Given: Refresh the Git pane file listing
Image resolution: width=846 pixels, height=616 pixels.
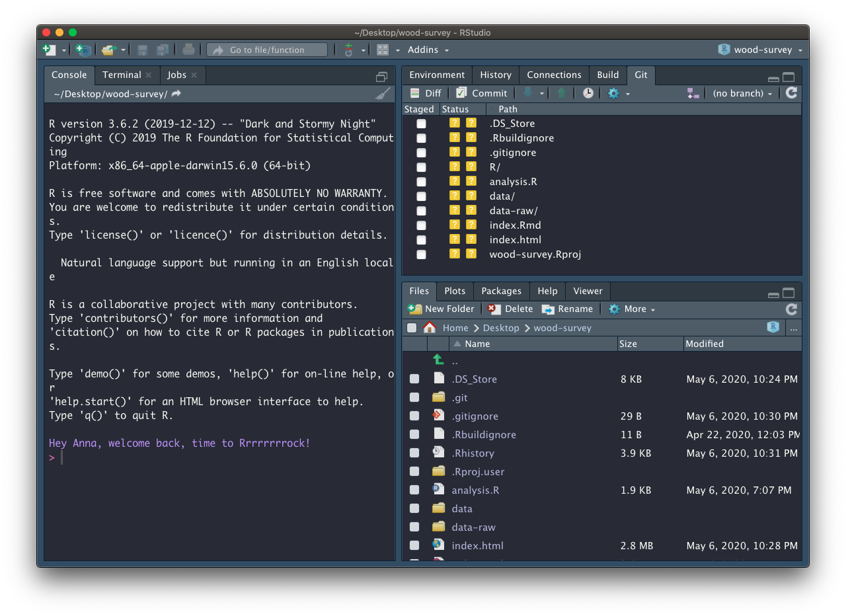Looking at the screenshot, I should (791, 93).
